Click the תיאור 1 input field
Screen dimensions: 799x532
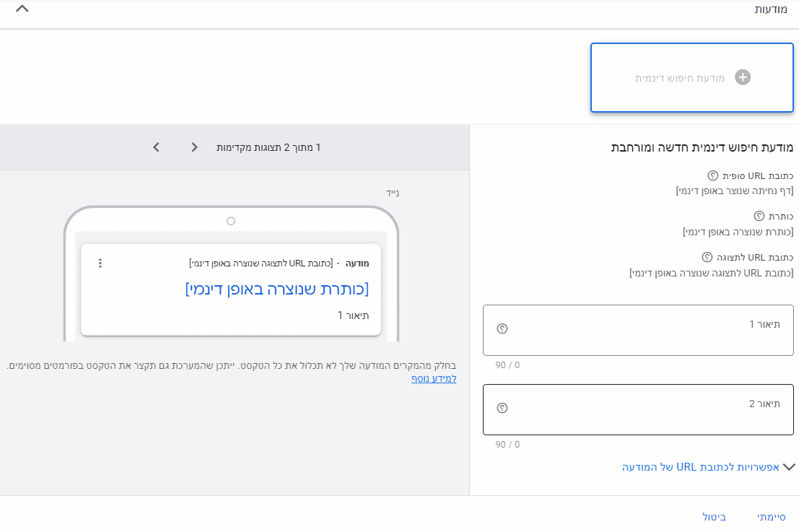(x=638, y=330)
